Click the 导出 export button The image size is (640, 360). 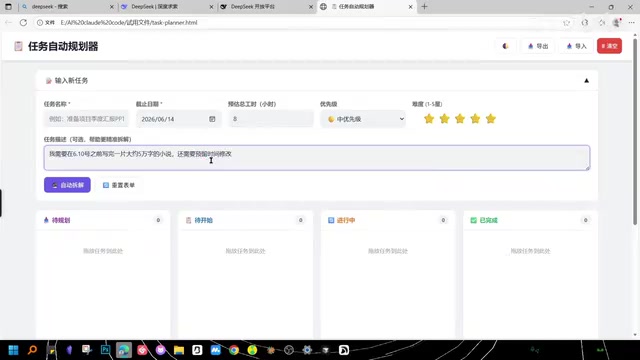pos(538,46)
